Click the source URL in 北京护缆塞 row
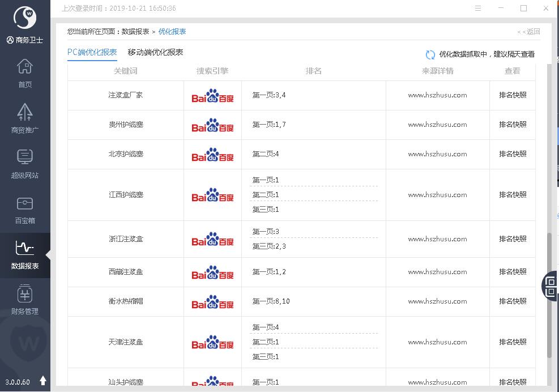559x392 pixels. [x=437, y=154]
